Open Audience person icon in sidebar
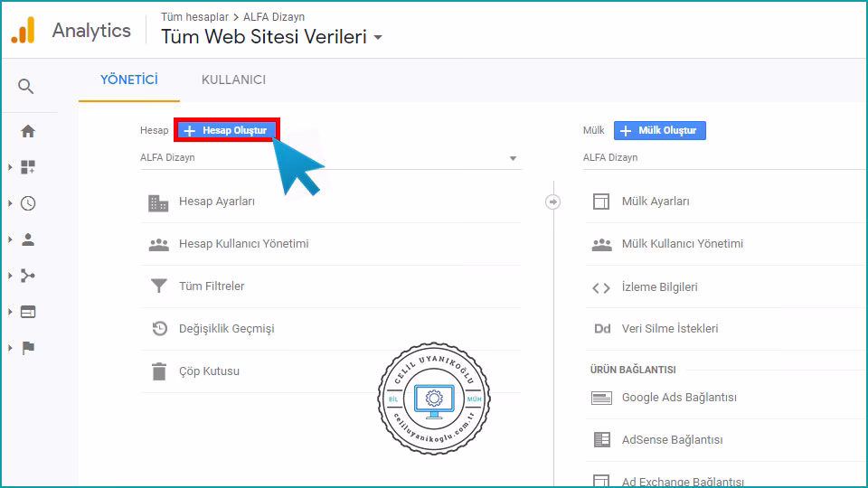The height and width of the screenshot is (488, 868). (28, 239)
